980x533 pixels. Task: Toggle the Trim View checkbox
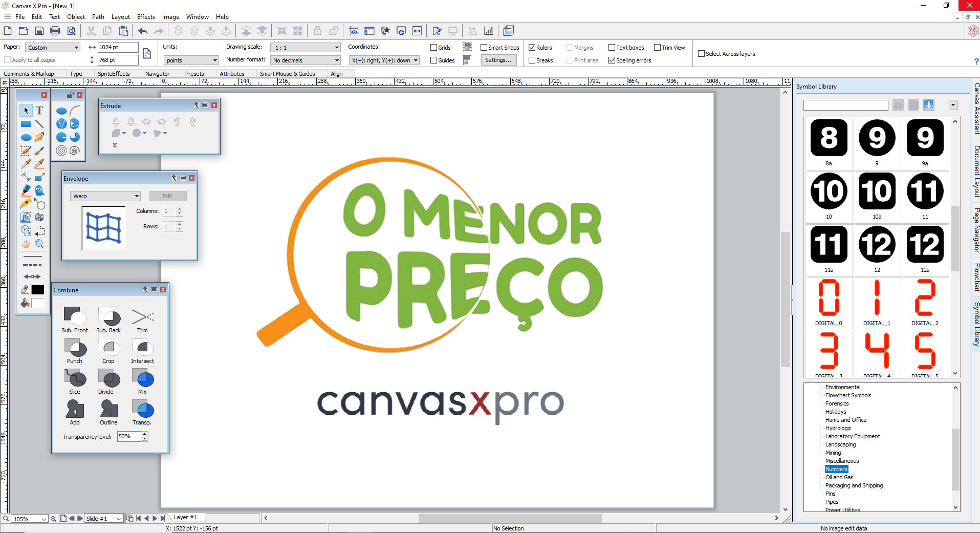click(658, 48)
